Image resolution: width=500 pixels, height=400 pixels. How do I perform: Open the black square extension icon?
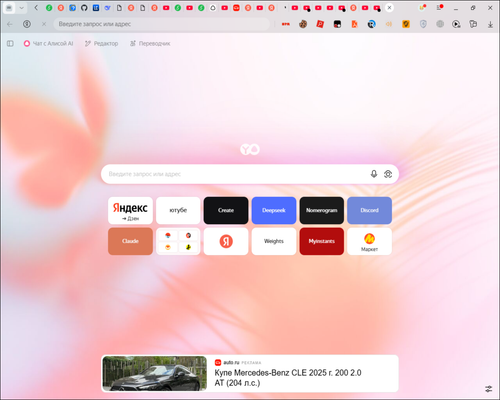point(337,24)
